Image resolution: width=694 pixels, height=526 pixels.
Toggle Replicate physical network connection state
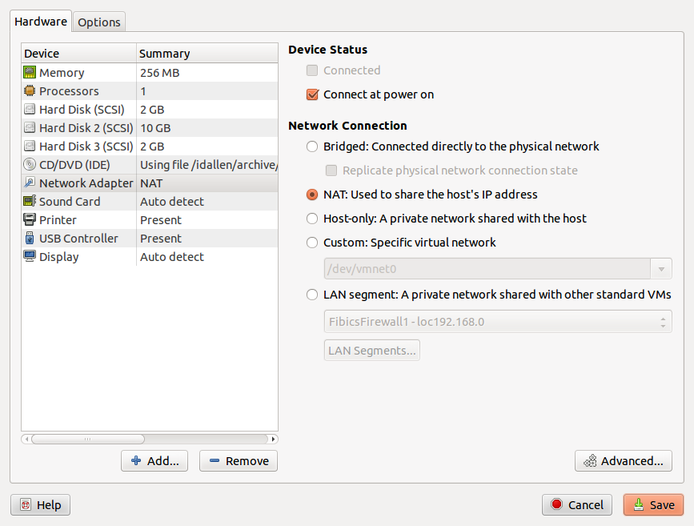click(331, 170)
